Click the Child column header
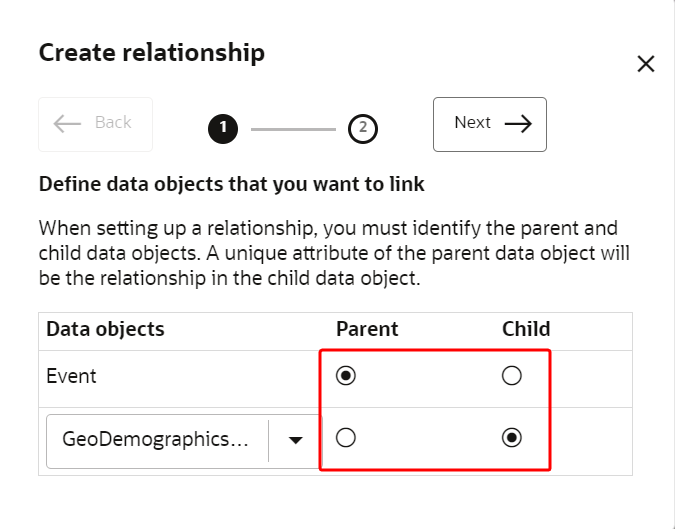This screenshot has height=529, width=675. pos(526,329)
